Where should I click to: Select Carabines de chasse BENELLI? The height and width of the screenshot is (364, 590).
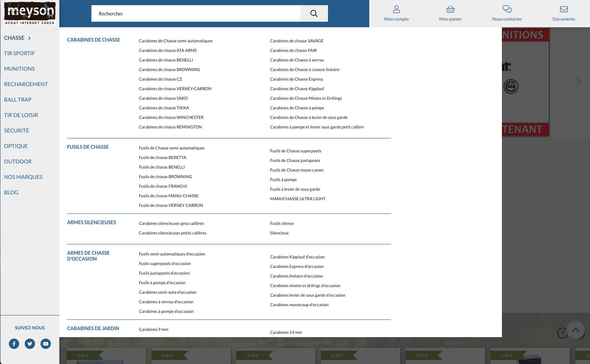[x=166, y=60]
